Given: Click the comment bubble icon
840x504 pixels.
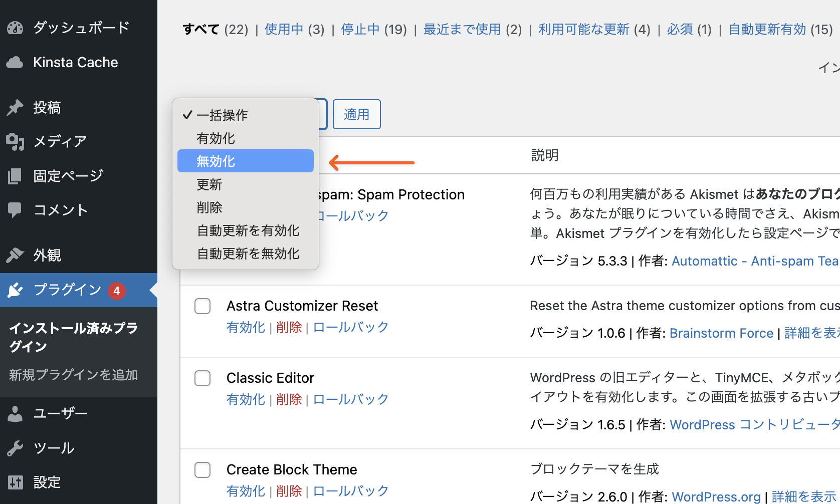Looking at the screenshot, I should 15,210.
